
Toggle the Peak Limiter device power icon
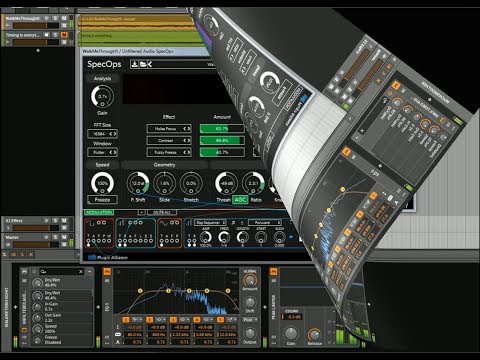273,272
